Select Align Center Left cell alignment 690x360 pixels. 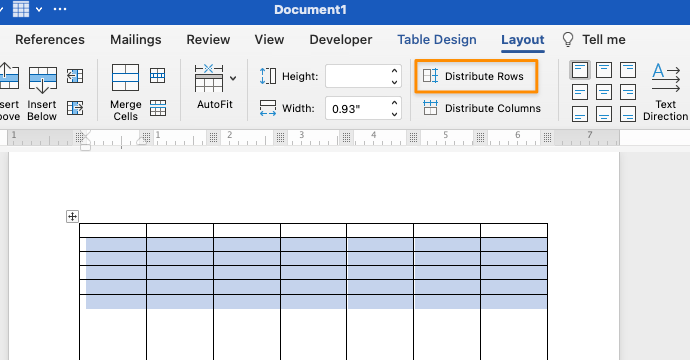pyautogui.click(x=580, y=92)
